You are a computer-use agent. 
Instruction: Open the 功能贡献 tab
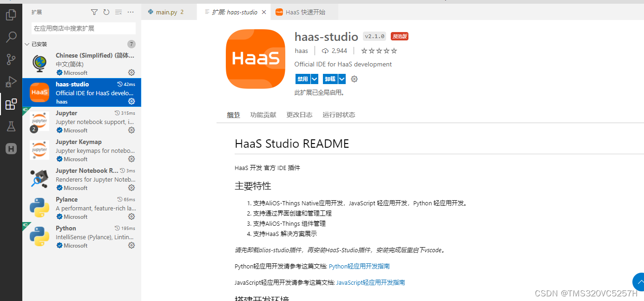click(x=263, y=115)
